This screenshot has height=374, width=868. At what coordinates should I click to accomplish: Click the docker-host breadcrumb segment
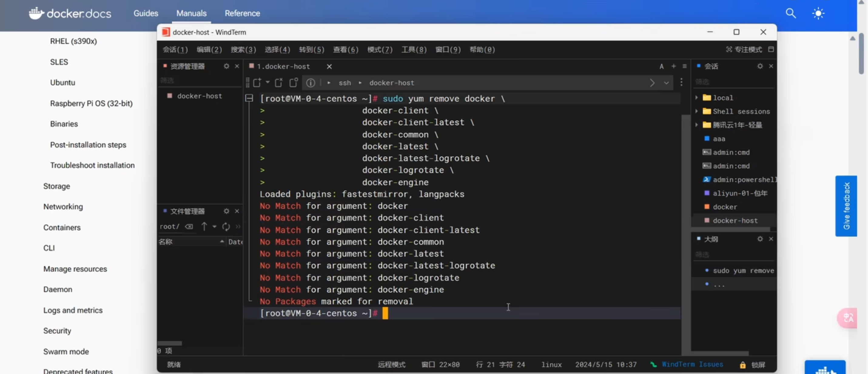(392, 83)
